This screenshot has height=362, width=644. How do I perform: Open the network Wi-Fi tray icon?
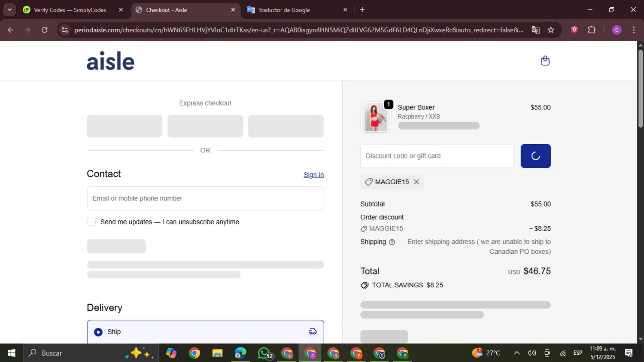click(x=562, y=353)
